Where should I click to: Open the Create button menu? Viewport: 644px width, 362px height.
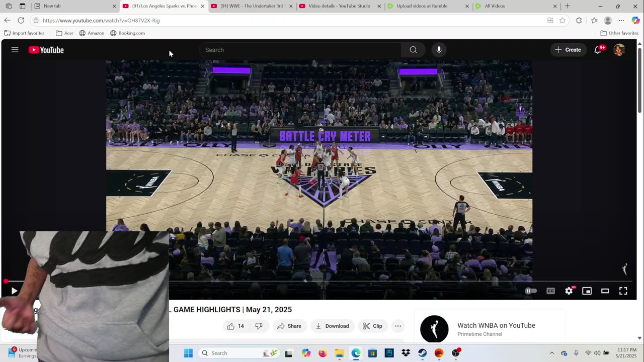click(568, 50)
